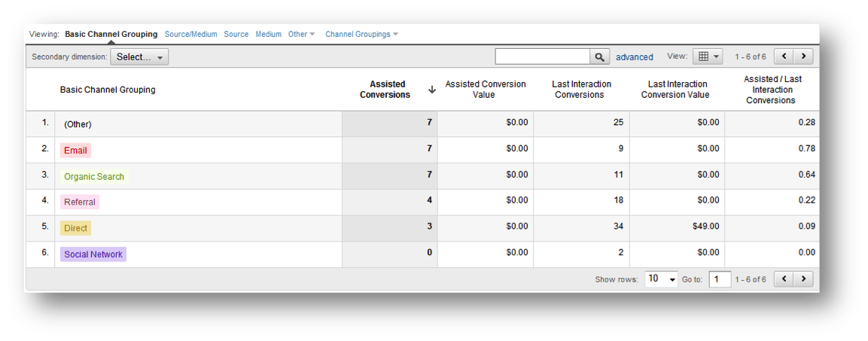This screenshot has width=868, height=341.
Task: Expand the Channel Groupings dropdown
Action: click(x=361, y=34)
